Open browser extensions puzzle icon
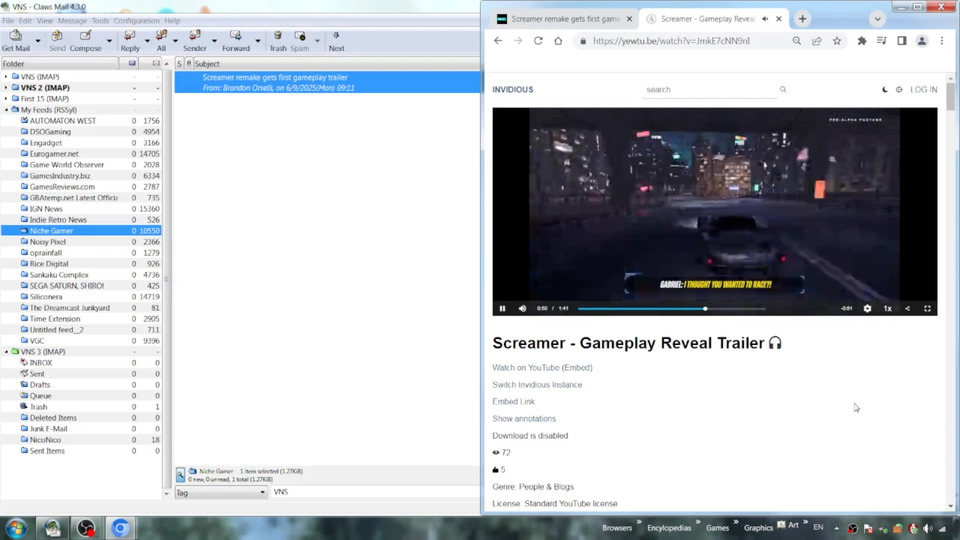The width and height of the screenshot is (960, 540). [x=861, y=40]
